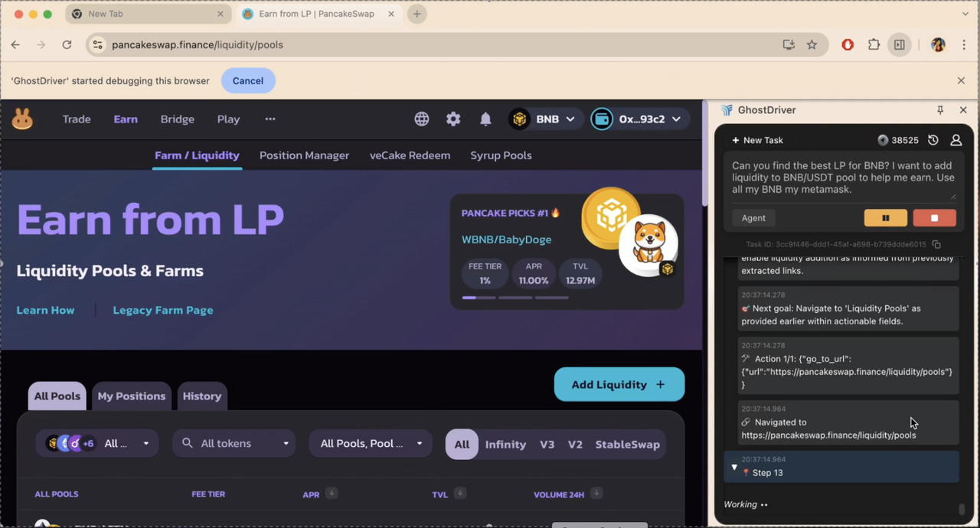Open Chrome profile avatar
The height and width of the screenshot is (528, 980).
(x=938, y=45)
